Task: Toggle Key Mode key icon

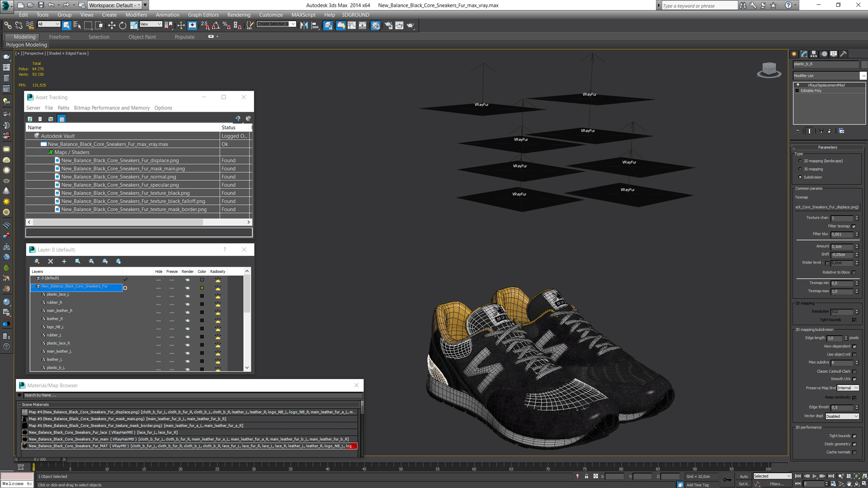Action: (x=727, y=480)
